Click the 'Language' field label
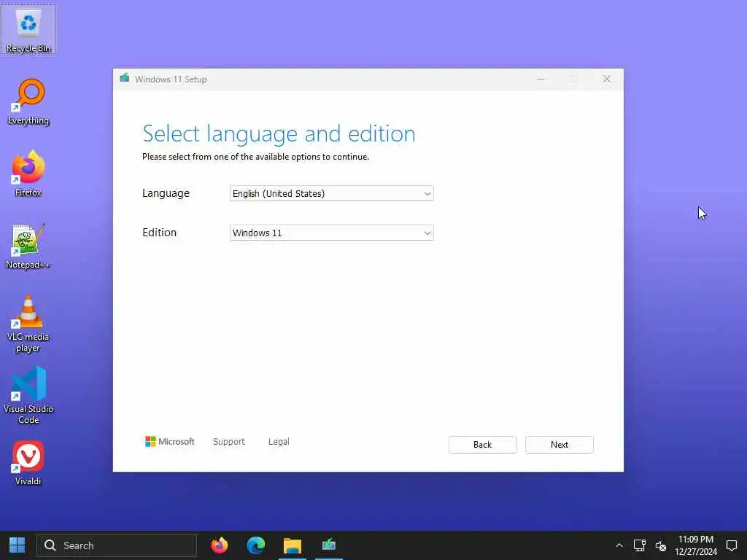Viewport: 747px width, 560px height. click(166, 193)
